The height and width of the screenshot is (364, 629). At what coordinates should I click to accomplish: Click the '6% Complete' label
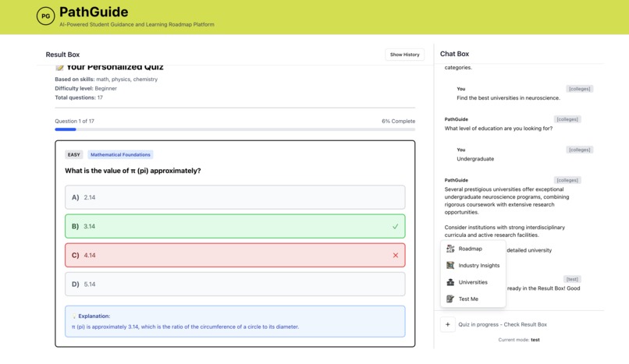pyautogui.click(x=398, y=121)
